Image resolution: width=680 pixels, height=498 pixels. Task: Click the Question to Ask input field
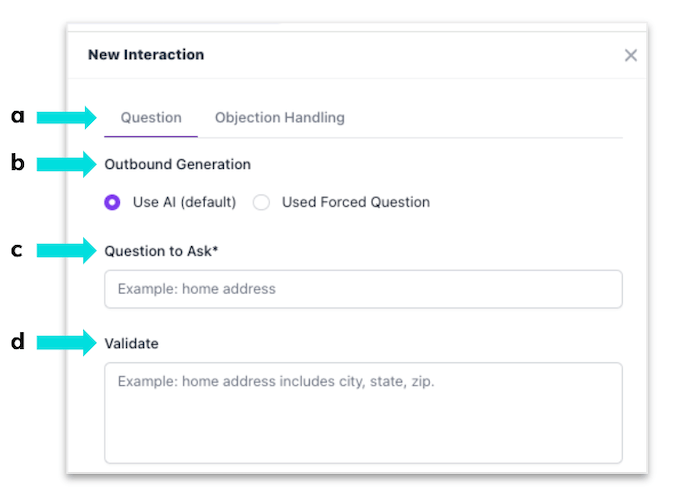point(363,289)
